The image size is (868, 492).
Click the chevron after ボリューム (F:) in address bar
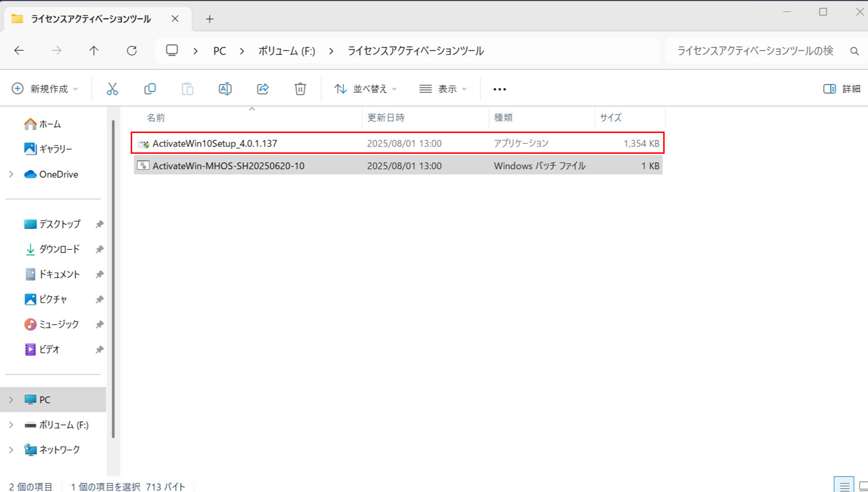click(331, 51)
